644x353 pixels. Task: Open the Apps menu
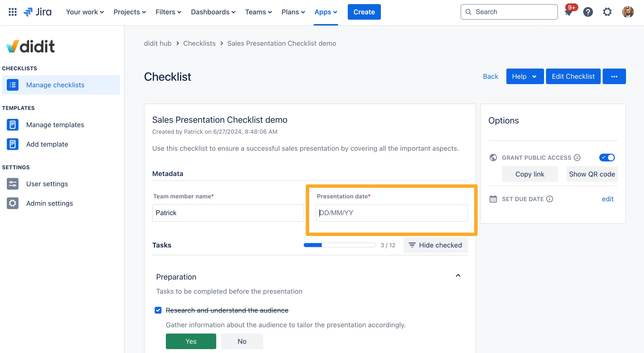click(325, 12)
